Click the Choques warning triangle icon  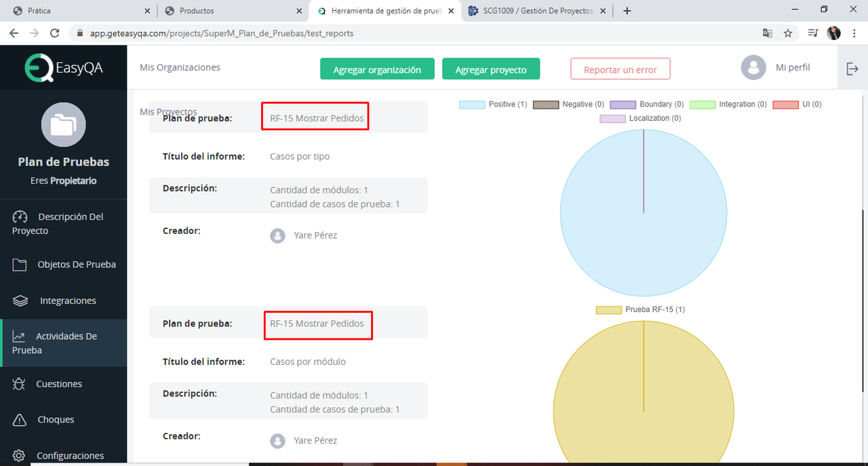tap(20, 420)
